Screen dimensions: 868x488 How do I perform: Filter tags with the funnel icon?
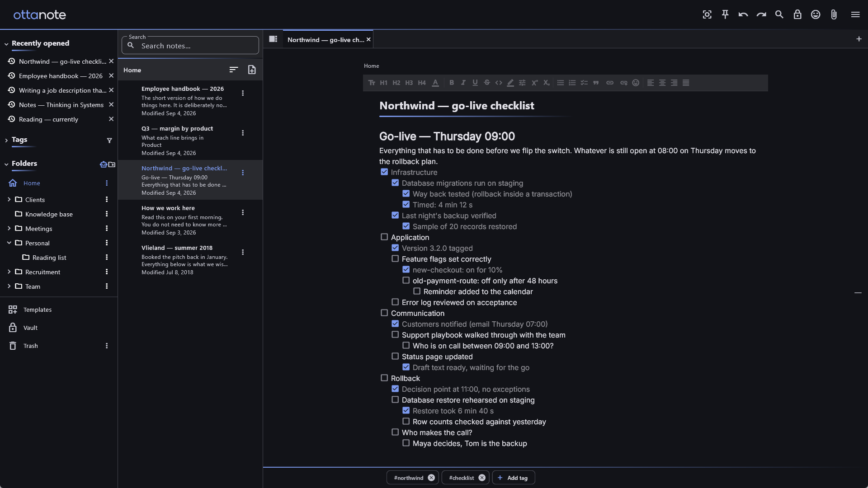(x=109, y=141)
